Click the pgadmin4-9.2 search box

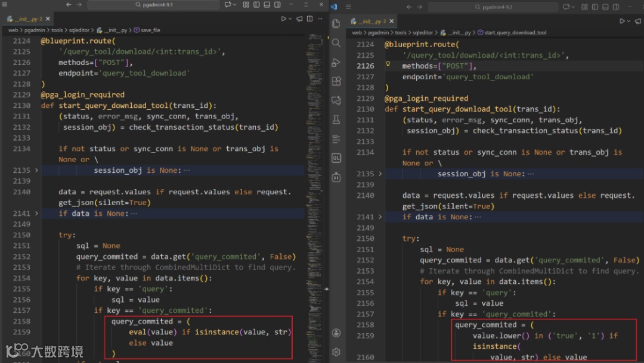(493, 7)
